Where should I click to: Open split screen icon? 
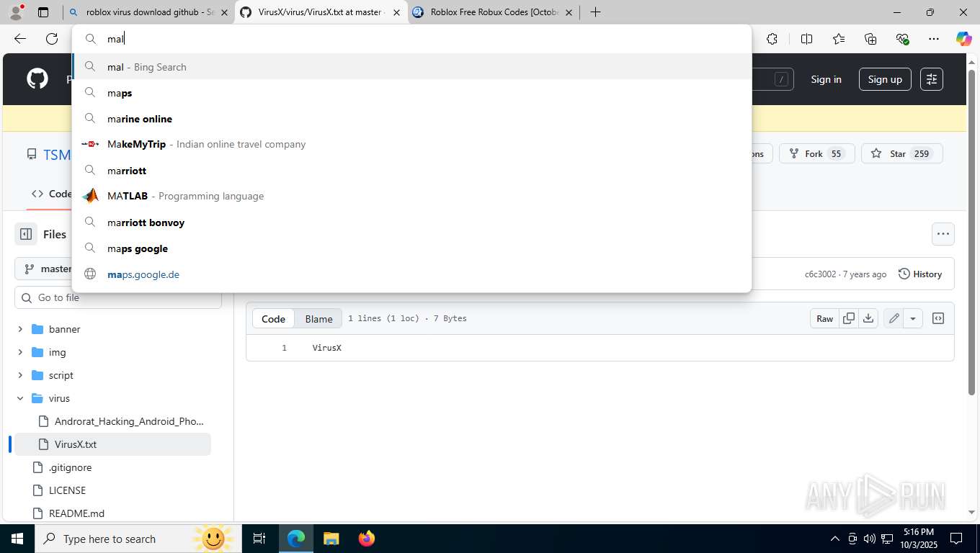(806, 39)
